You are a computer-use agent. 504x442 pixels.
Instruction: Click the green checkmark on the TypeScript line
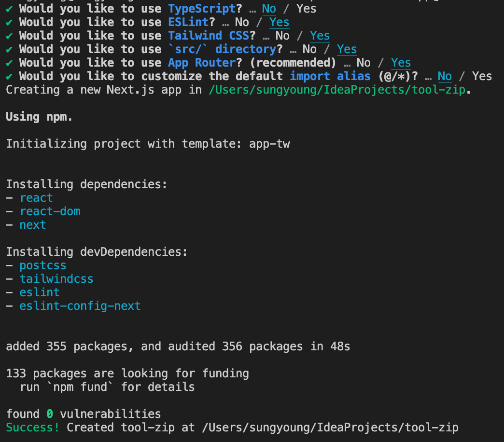click(9, 9)
